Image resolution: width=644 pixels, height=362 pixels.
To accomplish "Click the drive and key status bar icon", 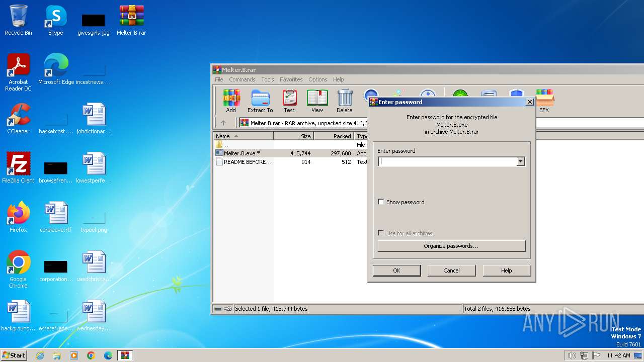I will 223,309.
